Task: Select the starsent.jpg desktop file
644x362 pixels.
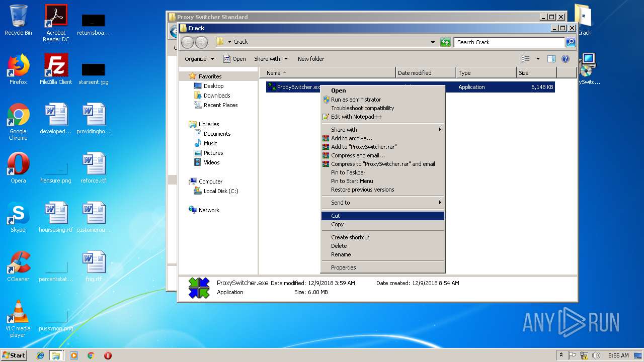Action: (x=94, y=73)
